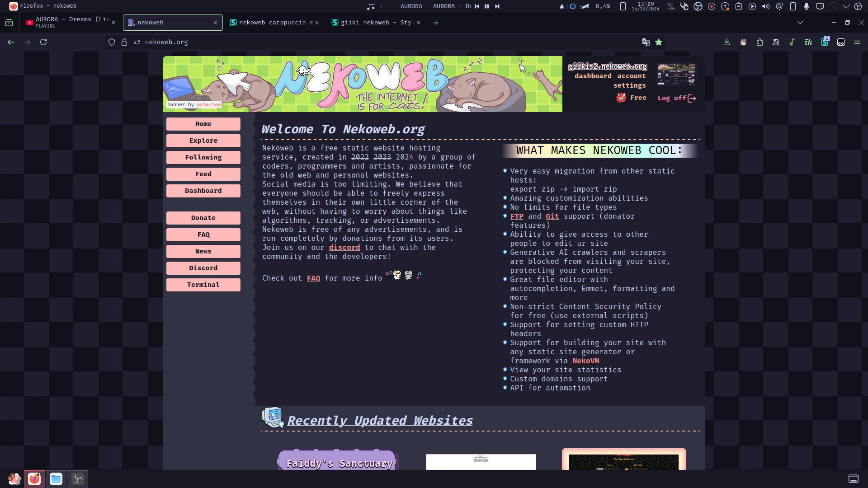The image size is (868, 488).
Task: Open the Feed sidebar button
Action: click(x=203, y=174)
